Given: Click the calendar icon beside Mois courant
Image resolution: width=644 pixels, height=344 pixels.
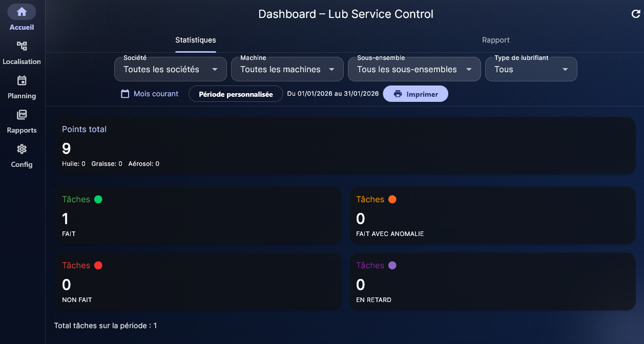Looking at the screenshot, I should click(125, 94).
